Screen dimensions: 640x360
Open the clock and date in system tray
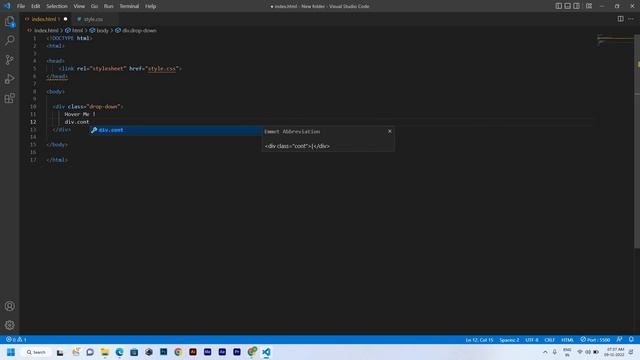pyautogui.click(x=615, y=352)
